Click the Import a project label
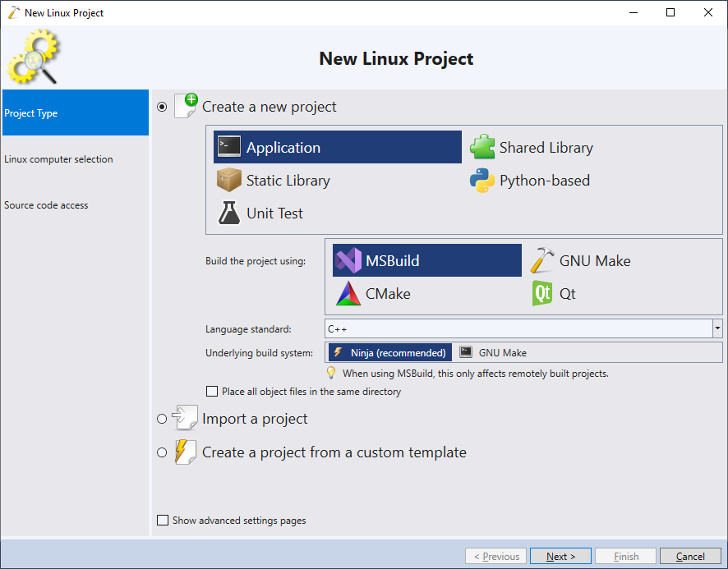This screenshot has width=728, height=569. (x=255, y=419)
